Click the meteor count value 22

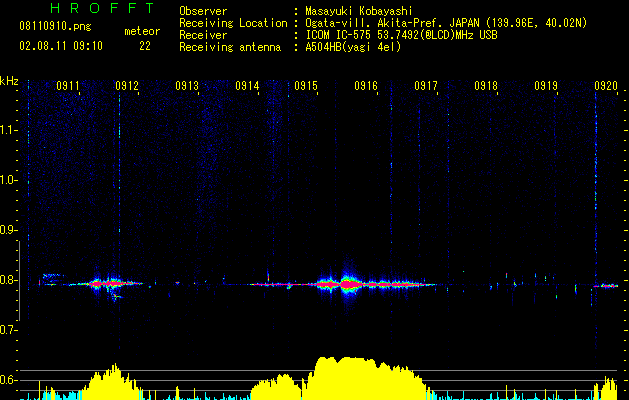[145, 46]
